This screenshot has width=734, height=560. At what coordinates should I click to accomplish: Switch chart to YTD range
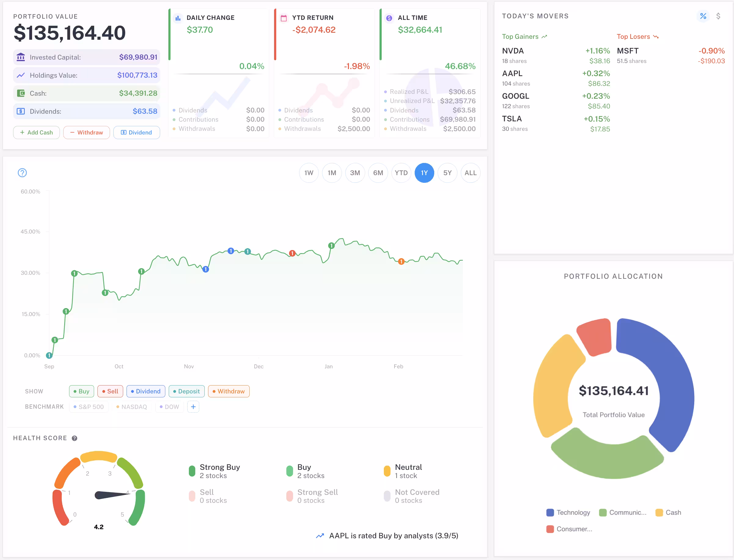point(401,173)
